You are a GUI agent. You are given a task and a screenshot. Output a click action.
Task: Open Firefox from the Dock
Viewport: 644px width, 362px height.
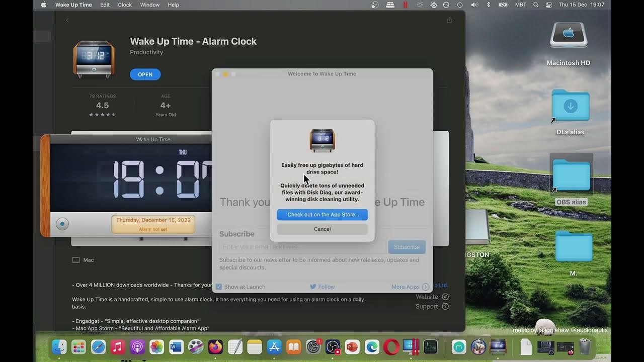[x=215, y=347]
